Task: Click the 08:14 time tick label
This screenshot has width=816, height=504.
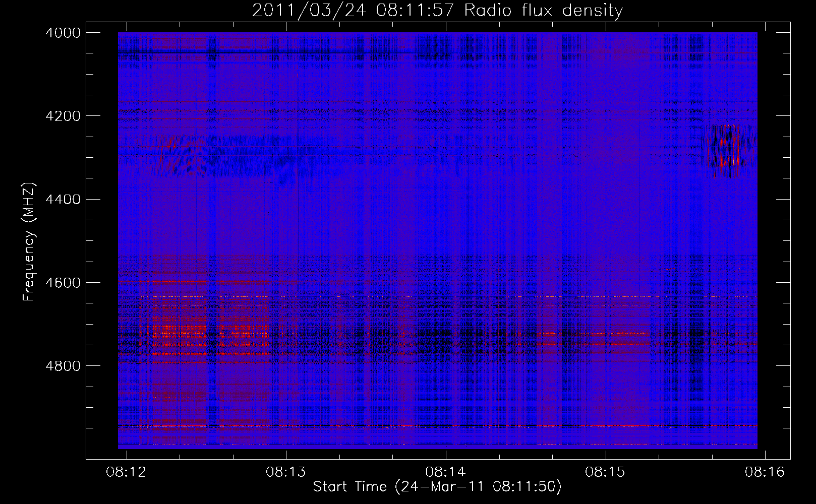Action: 445,472
